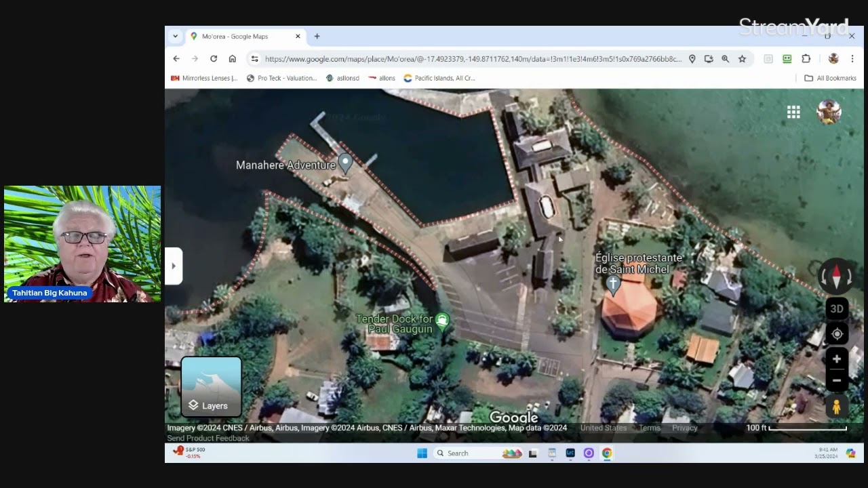Click the green extension icon in toolbar
This screenshot has width=868, height=488.
[x=787, y=59]
